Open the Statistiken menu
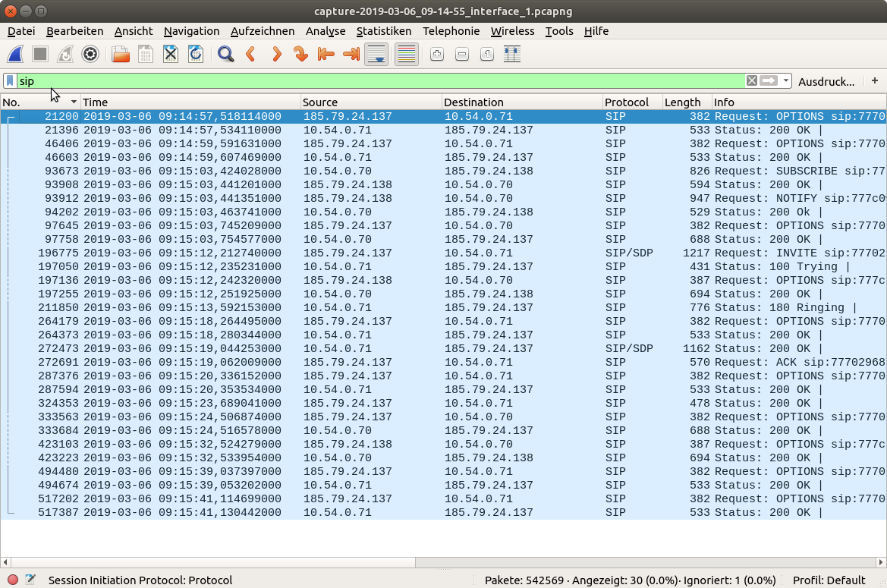887x588 pixels. 383,31
